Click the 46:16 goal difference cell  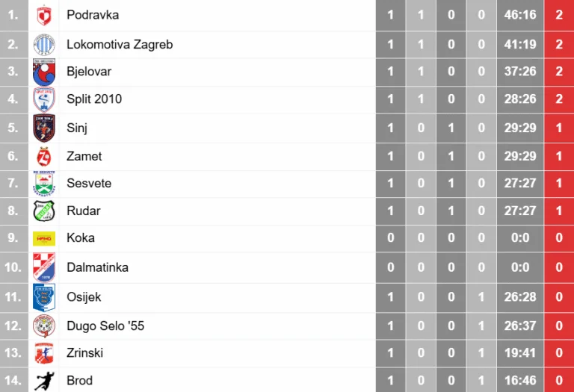(x=520, y=15)
